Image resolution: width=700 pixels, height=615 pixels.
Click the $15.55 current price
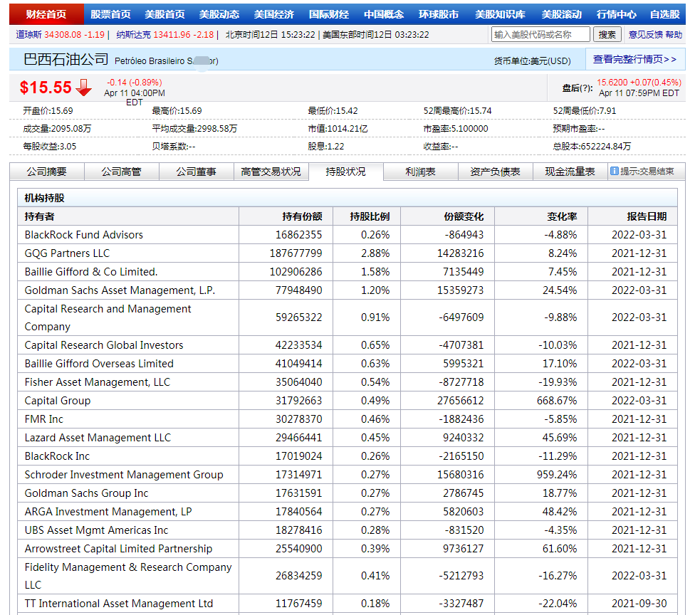pyautogui.click(x=46, y=88)
